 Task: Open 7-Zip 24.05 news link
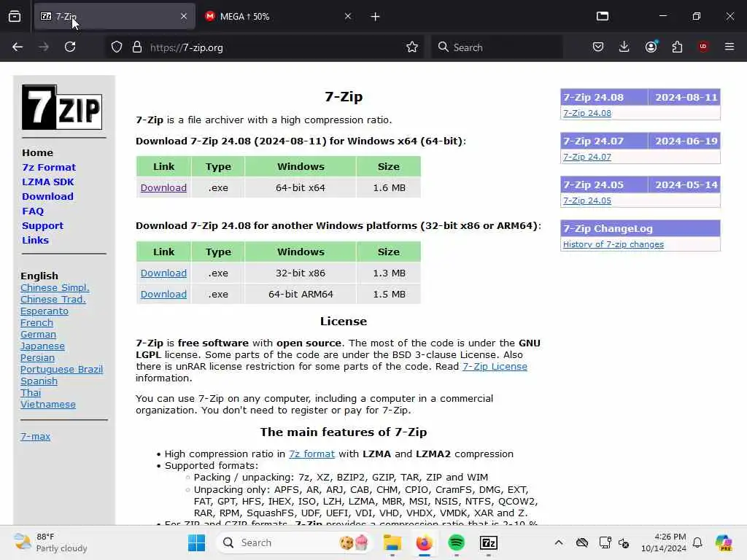pos(587,201)
